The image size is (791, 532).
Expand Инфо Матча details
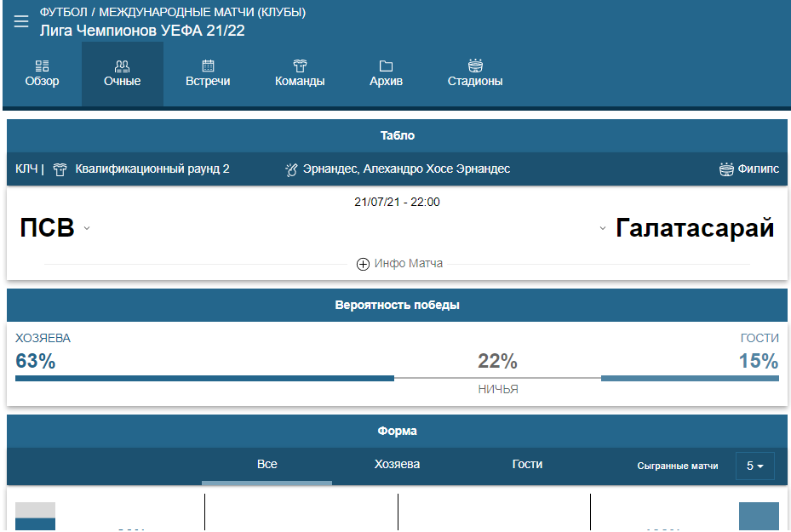pos(399,264)
